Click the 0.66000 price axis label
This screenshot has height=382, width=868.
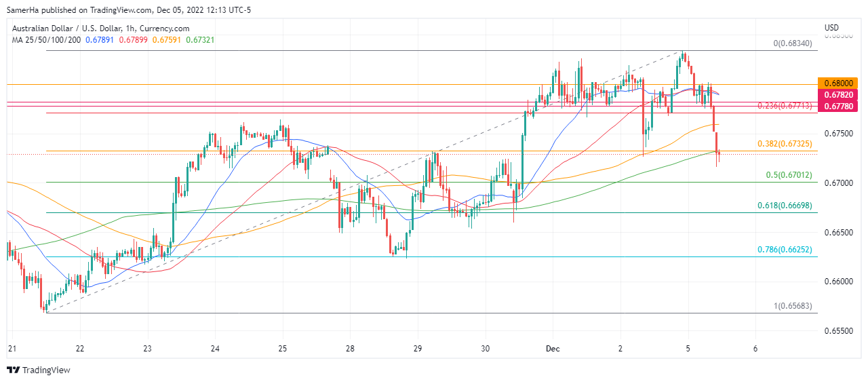838,282
